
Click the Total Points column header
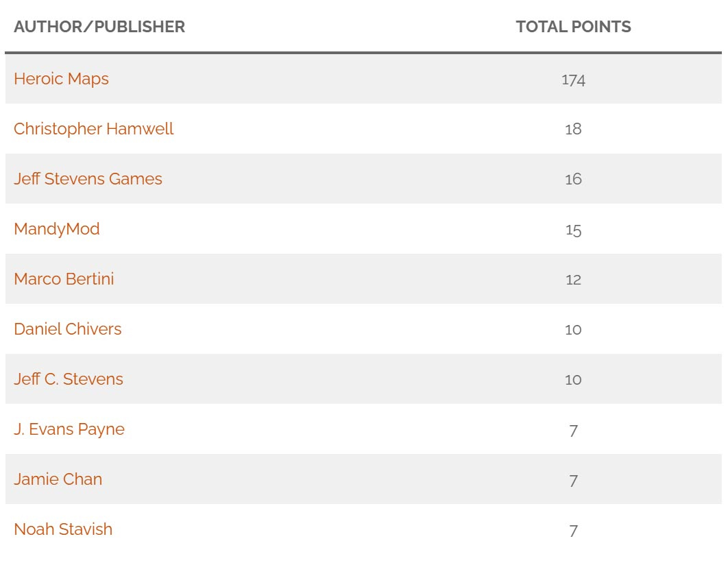tap(573, 27)
